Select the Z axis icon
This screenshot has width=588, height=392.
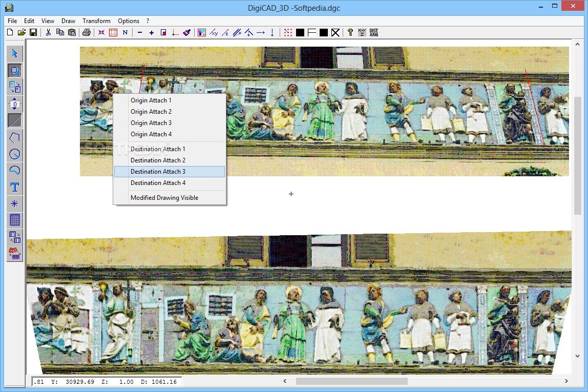click(225, 33)
